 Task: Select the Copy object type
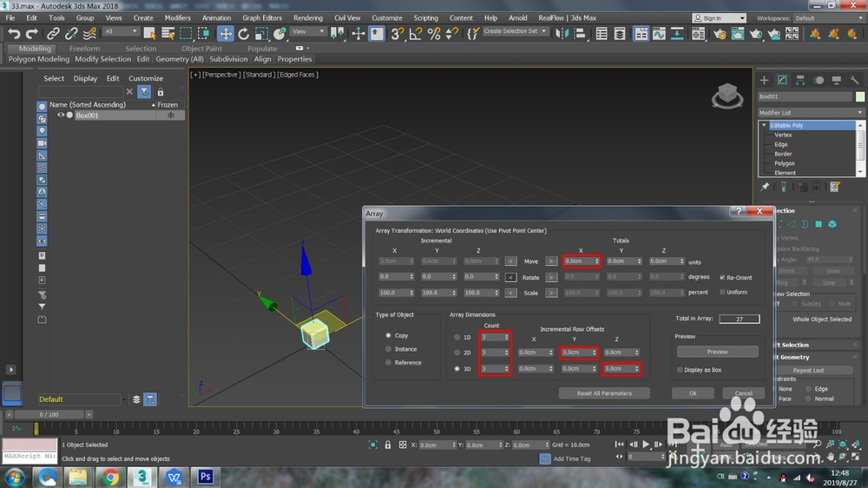pos(388,335)
